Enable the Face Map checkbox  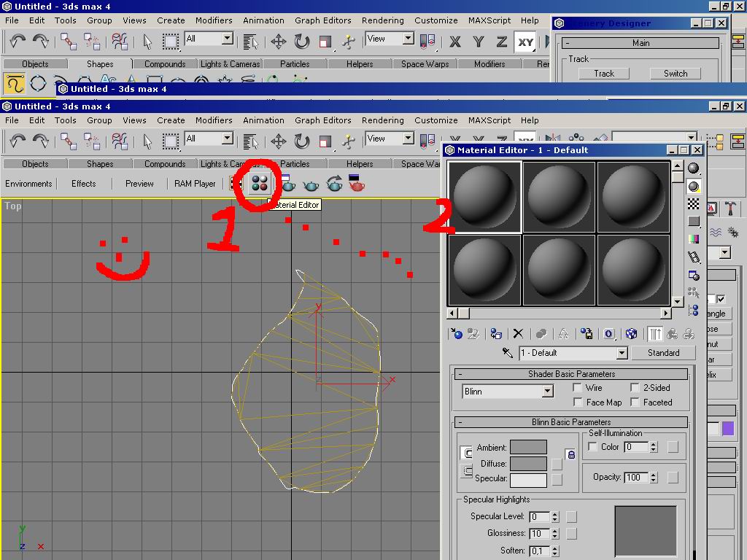click(578, 402)
